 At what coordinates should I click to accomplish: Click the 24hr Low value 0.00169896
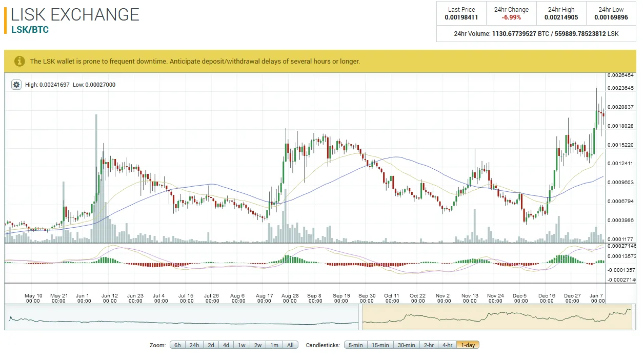pyautogui.click(x=611, y=17)
